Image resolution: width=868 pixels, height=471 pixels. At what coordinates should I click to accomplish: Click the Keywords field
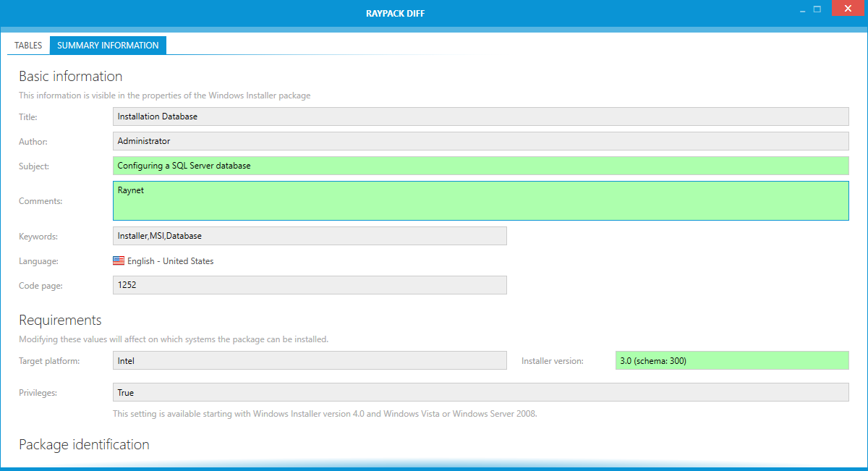310,236
